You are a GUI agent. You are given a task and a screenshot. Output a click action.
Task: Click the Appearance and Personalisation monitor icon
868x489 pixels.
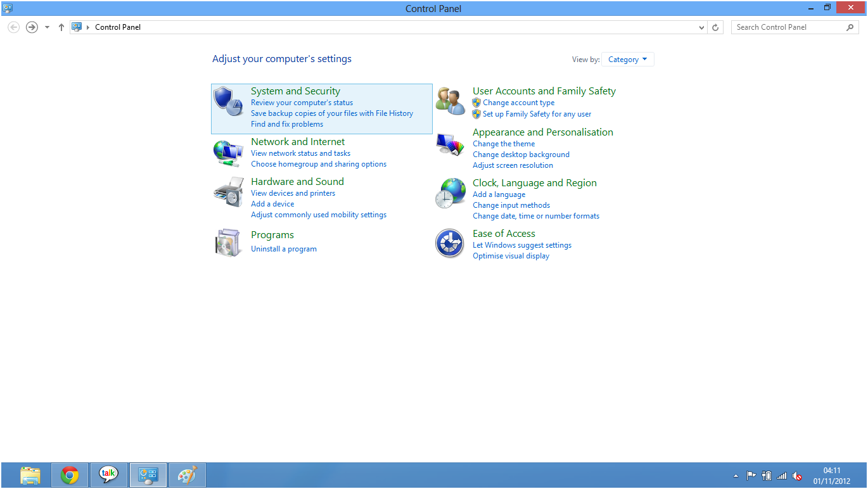[450, 144]
